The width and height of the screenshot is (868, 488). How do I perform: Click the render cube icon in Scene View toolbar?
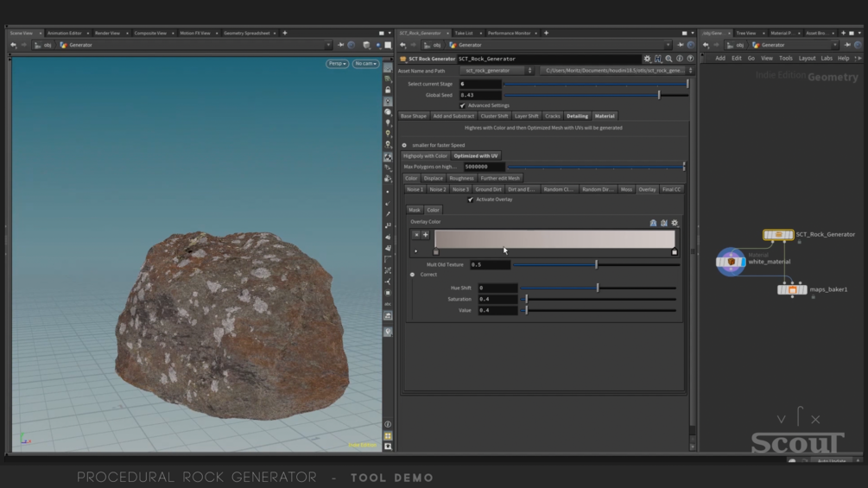[366, 46]
